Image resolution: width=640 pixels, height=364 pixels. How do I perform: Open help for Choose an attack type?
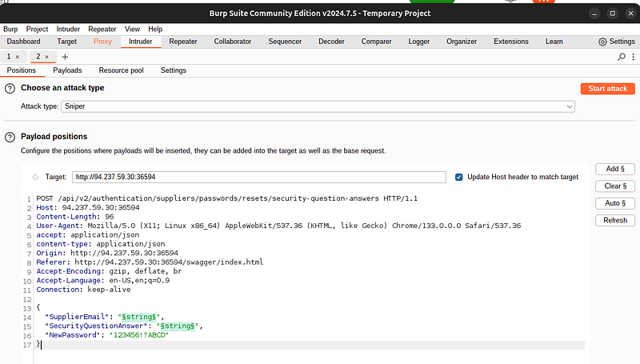click(10, 88)
